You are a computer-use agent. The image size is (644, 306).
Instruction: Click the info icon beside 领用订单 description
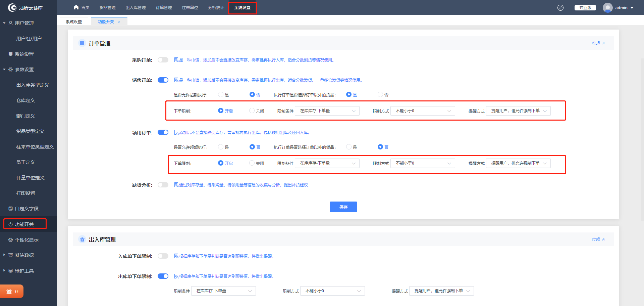(176, 132)
